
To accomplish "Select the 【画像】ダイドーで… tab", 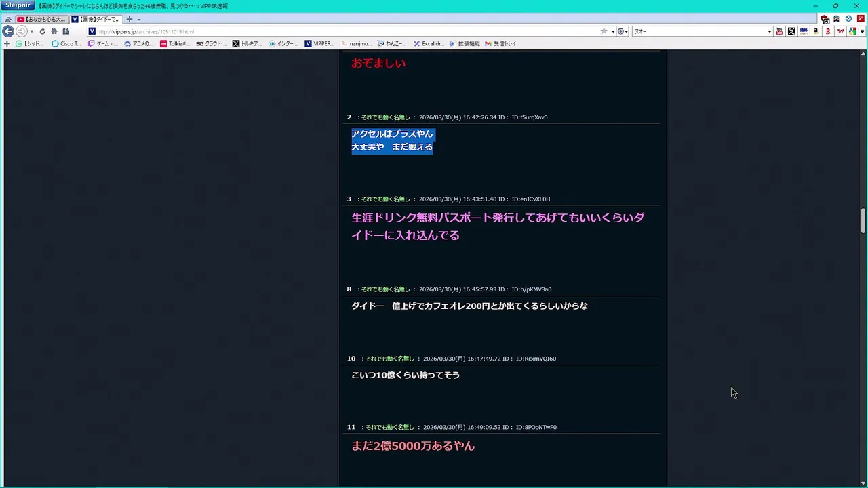I will point(96,19).
